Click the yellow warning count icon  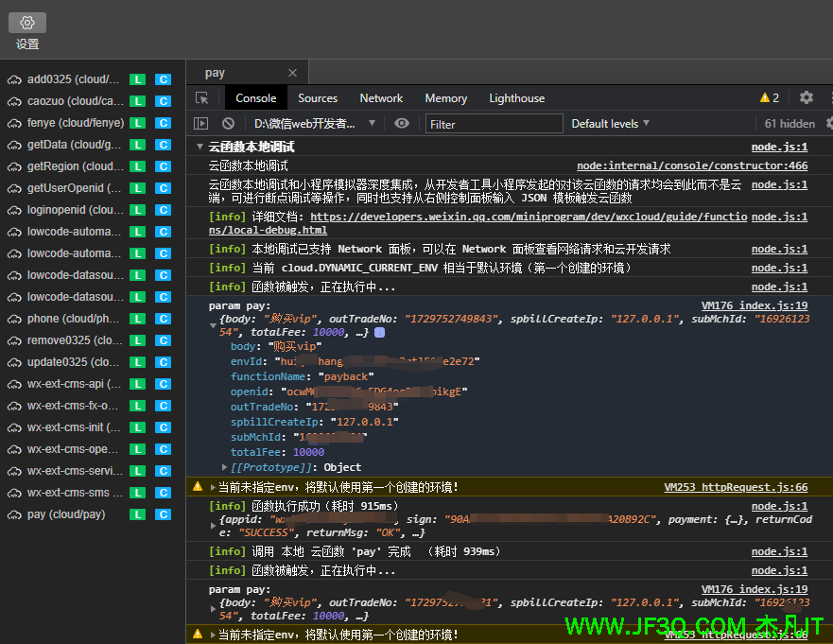pos(769,98)
